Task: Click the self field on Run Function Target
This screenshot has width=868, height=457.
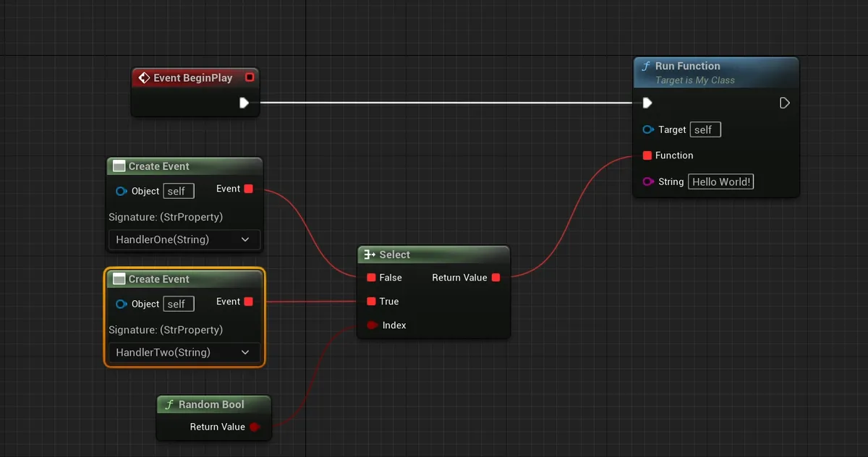Action: [x=705, y=129]
